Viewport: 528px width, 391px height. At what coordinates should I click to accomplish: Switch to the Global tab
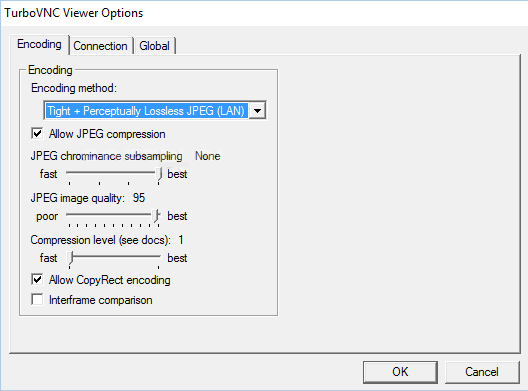tap(154, 46)
